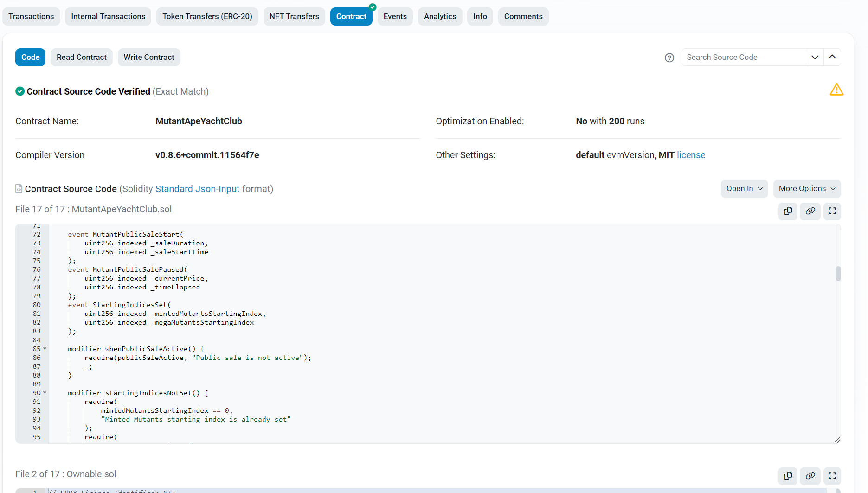Click the contract source code file icon
Screen dimensions: 868x493
tap(19, 189)
